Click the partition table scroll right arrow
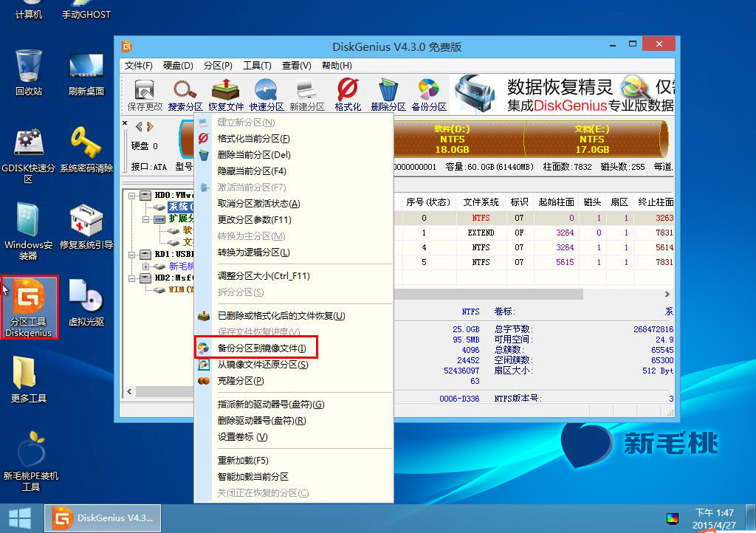Image resolution: width=756 pixels, height=533 pixels. point(667,294)
